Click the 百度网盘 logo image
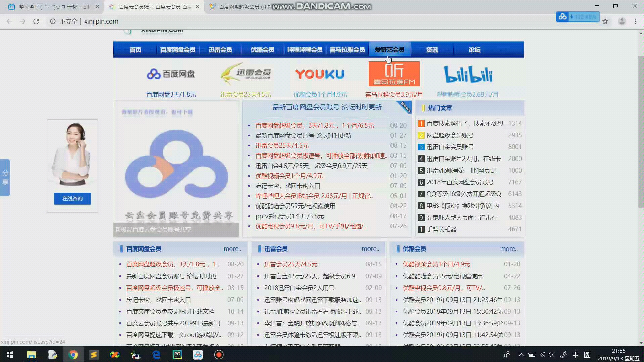This screenshot has width=644, height=362. (171, 74)
